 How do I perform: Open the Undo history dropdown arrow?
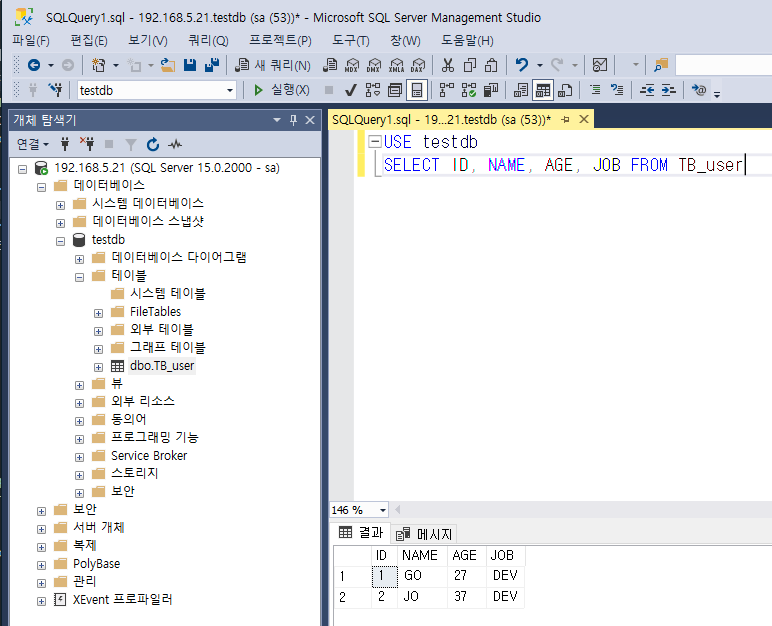[540, 65]
